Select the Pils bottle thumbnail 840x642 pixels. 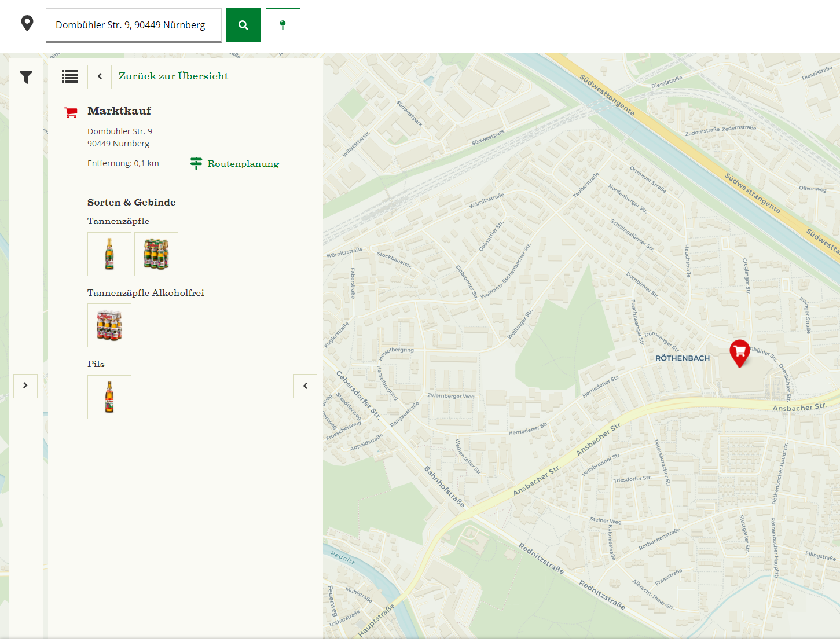click(x=109, y=397)
